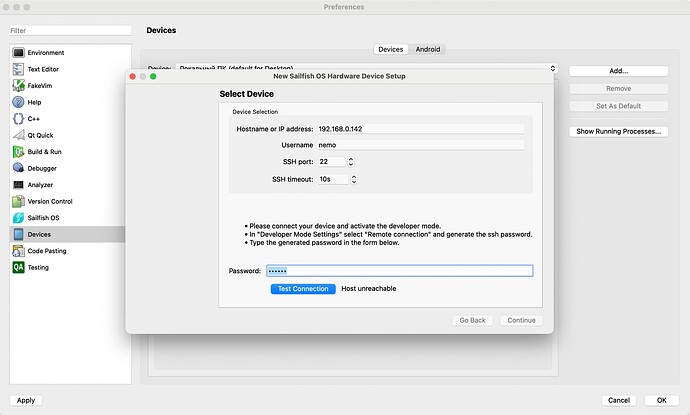The image size is (690, 415).
Task: Open the Device combo box dropdown
Action: pyautogui.click(x=367, y=68)
